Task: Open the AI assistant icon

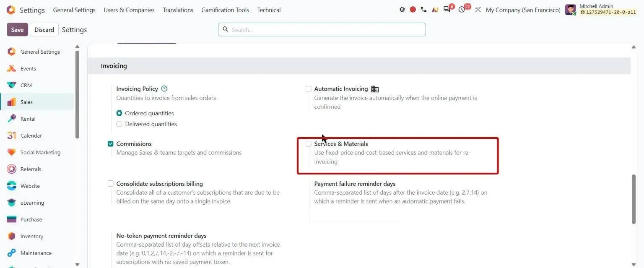Action: pyautogui.click(x=435, y=10)
